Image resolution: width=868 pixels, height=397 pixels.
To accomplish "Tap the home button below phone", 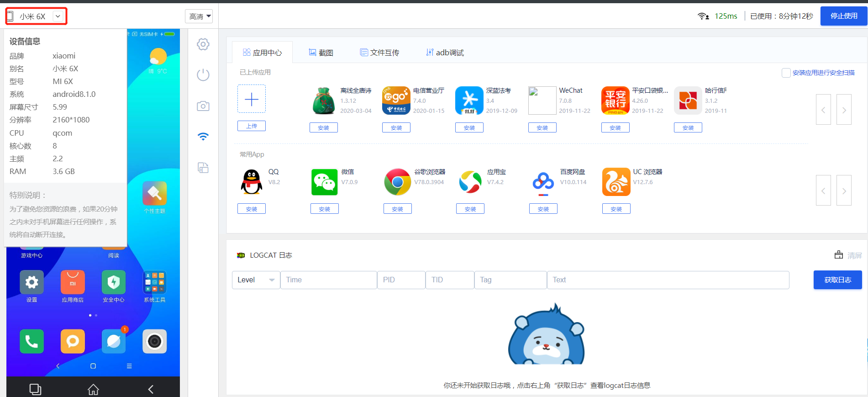I will (x=93, y=389).
